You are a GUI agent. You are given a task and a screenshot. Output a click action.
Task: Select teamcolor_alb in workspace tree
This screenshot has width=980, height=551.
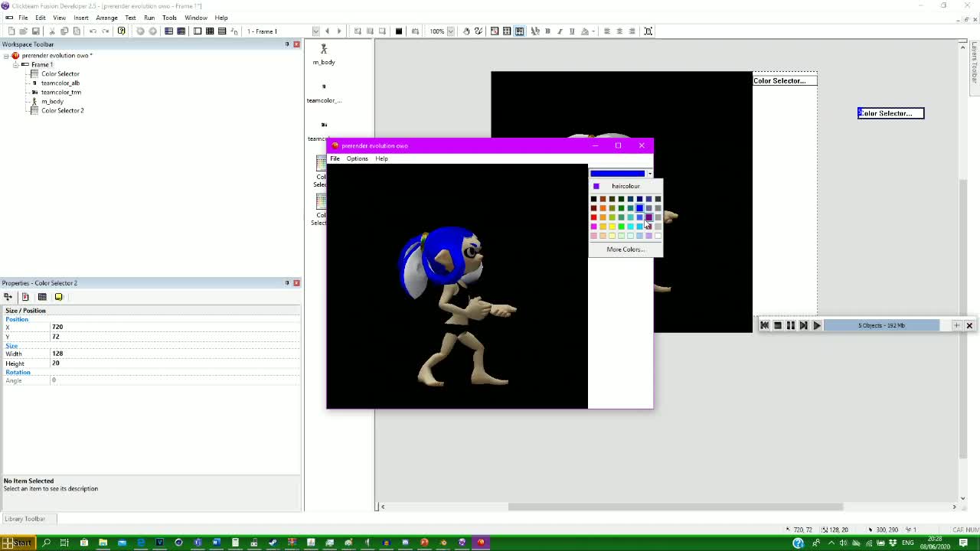click(60, 83)
